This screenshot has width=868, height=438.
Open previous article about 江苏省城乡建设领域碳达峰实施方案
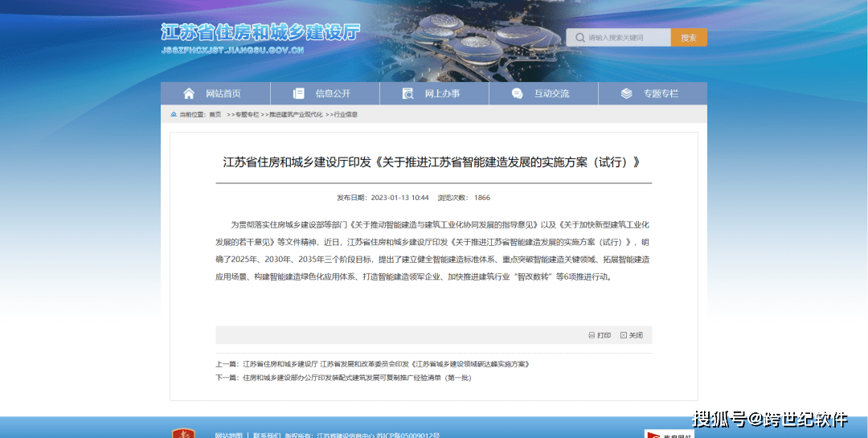[387, 364]
